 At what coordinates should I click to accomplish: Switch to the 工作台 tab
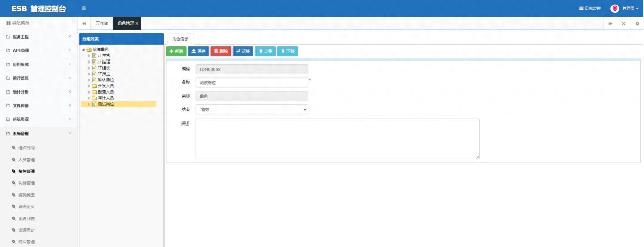(x=102, y=24)
